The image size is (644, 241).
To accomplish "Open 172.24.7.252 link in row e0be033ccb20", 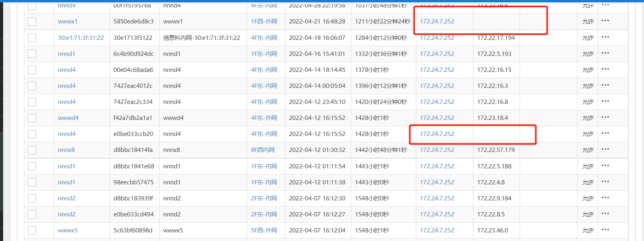I will [437, 134].
